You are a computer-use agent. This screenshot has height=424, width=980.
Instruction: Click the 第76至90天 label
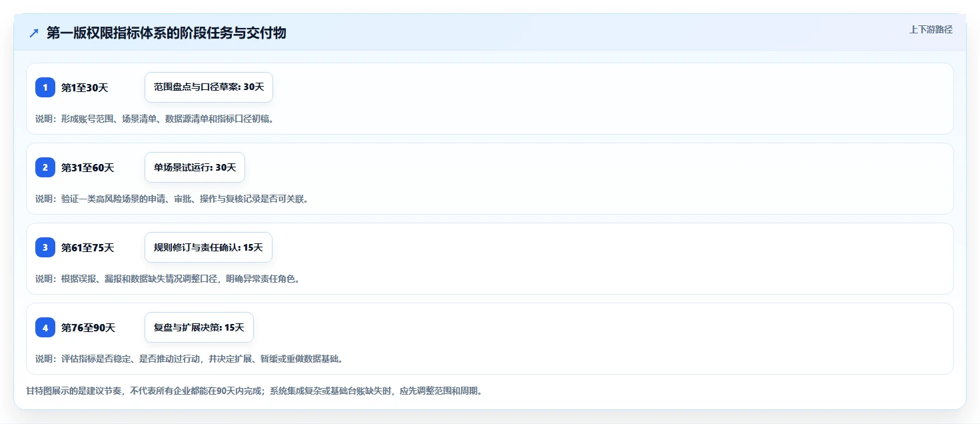pos(89,327)
